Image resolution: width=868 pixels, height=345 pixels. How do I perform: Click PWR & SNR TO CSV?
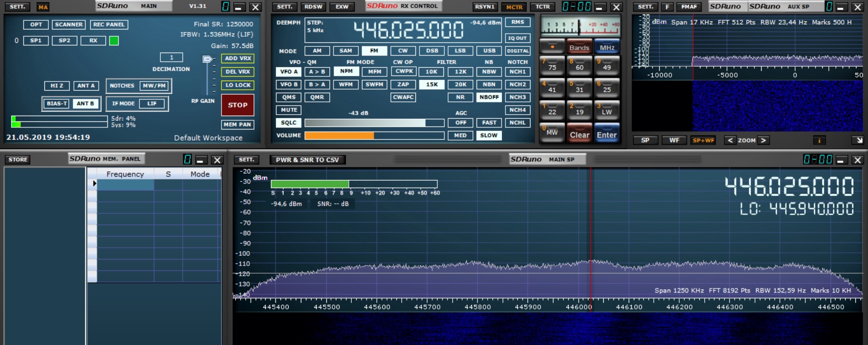tap(307, 160)
